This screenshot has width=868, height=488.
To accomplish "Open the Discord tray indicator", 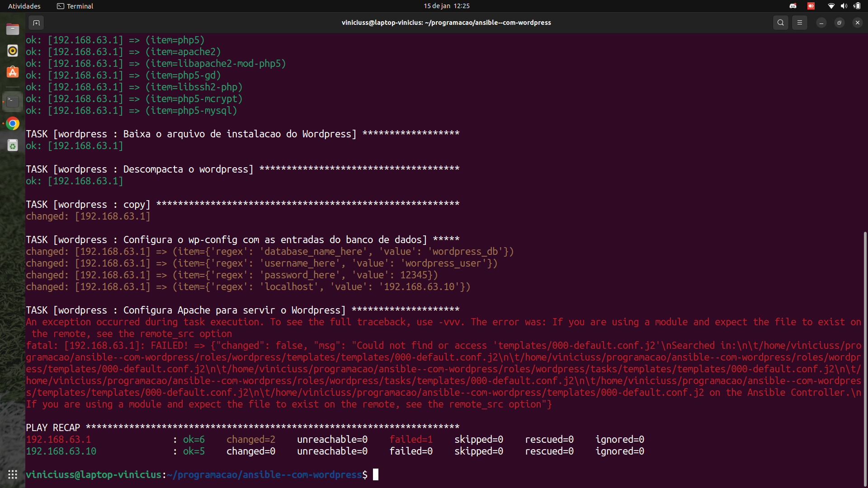I will click(x=793, y=6).
